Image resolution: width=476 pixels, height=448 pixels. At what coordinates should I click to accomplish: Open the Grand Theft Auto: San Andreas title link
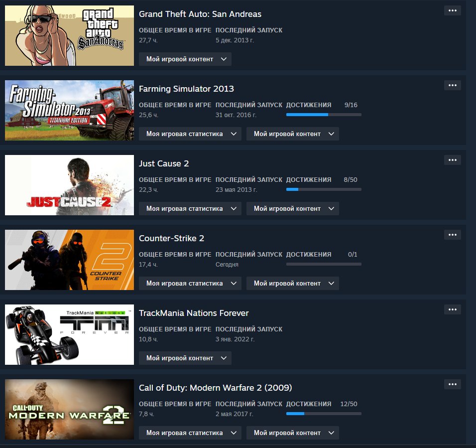pos(200,14)
